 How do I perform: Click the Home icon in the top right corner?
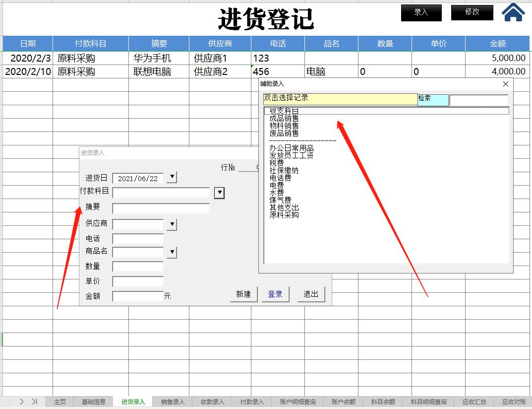514,12
